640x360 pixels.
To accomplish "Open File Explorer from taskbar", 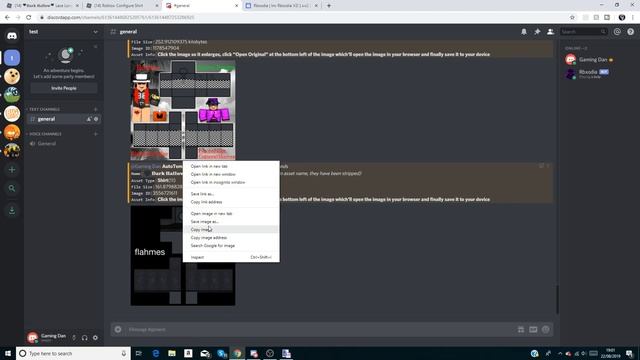I will tap(172, 353).
